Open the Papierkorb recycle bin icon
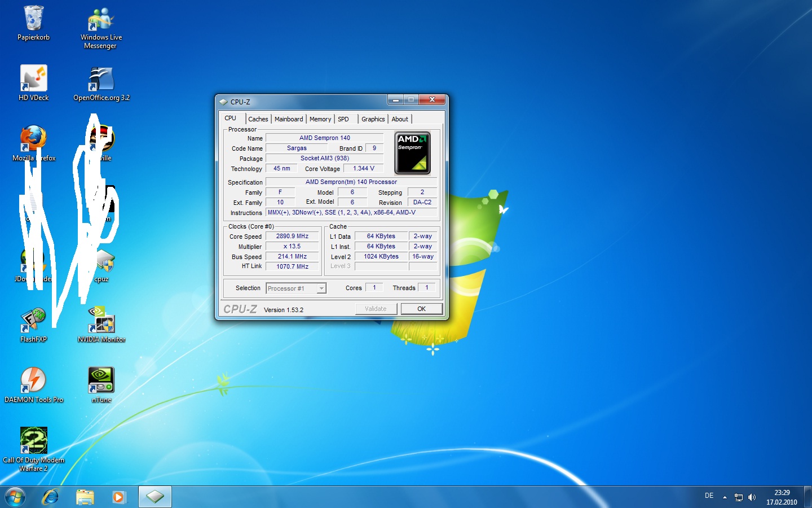The image size is (812, 508). point(33,23)
